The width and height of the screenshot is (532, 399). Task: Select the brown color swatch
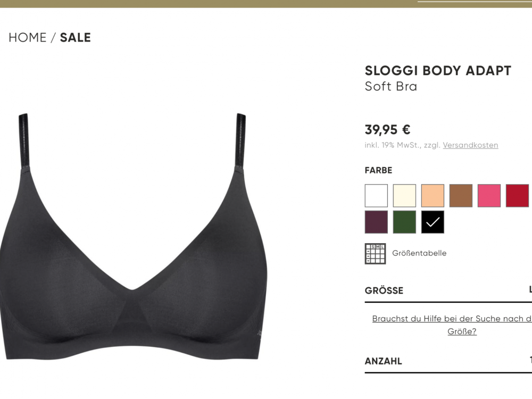coord(461,196)
